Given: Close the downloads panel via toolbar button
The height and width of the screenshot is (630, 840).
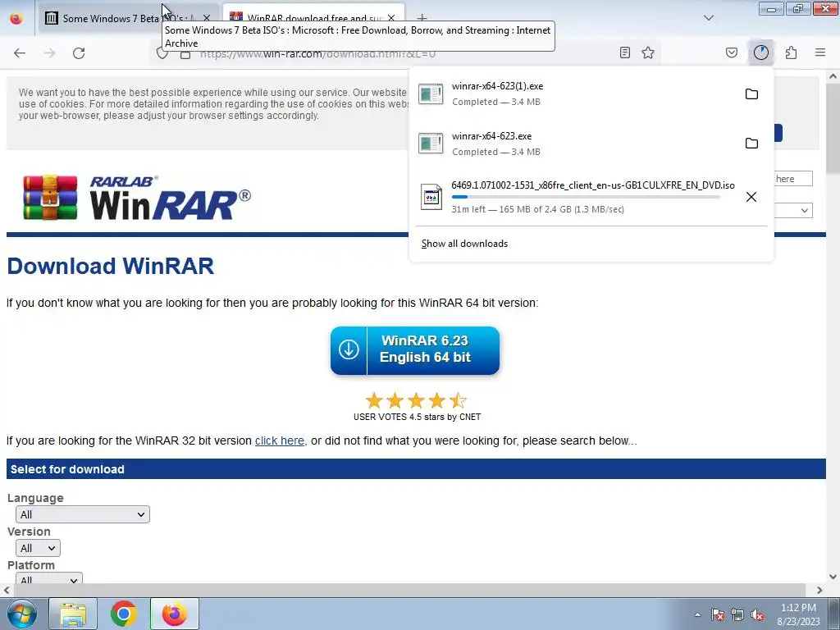Looking at the screenshot, I should 760,52.
